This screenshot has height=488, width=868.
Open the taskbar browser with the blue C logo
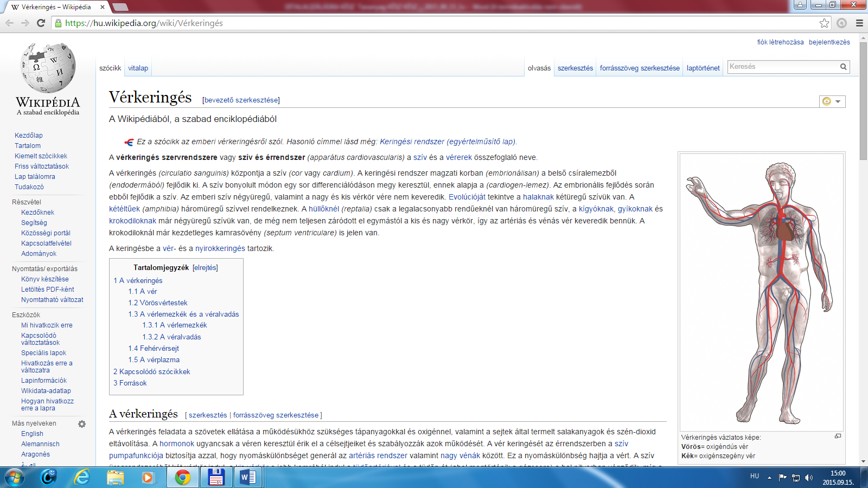click(49, 477)
